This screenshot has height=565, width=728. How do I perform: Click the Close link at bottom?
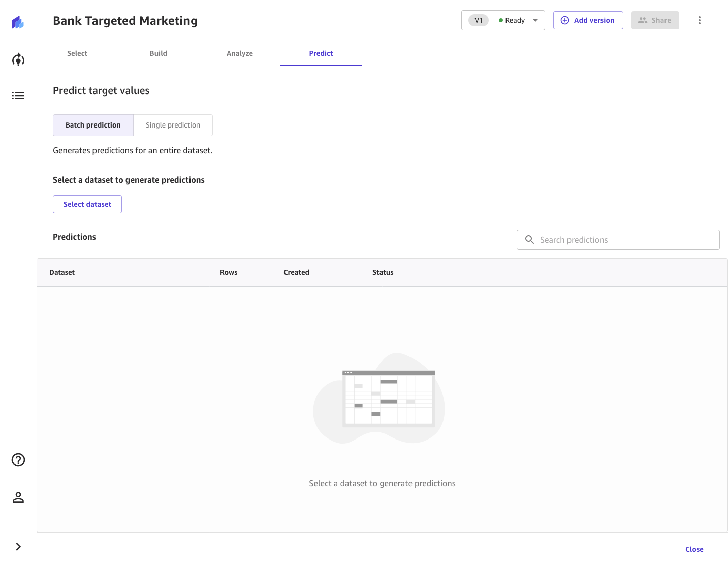[x=694, y=549]
